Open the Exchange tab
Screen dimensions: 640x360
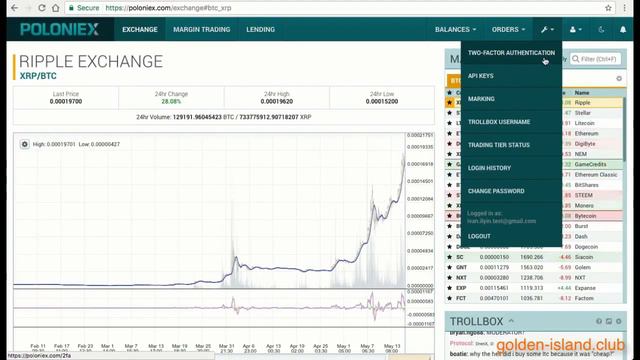[140, 29]
